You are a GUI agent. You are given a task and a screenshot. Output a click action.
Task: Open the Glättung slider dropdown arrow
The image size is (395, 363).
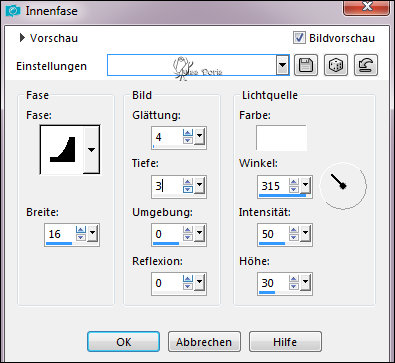(x=199, y=135)
